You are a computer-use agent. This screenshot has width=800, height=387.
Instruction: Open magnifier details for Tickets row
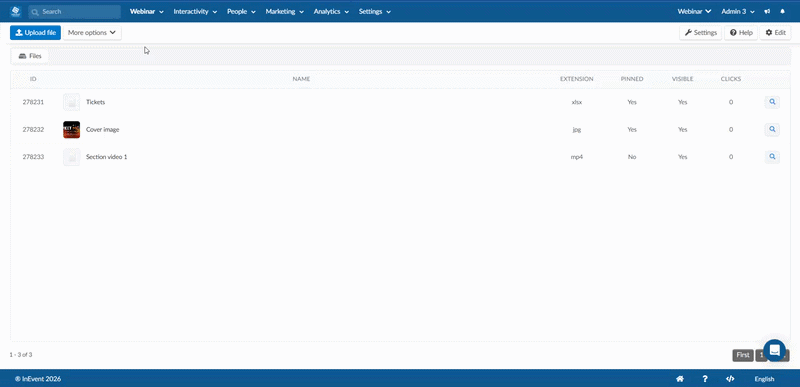pos(772,102)
